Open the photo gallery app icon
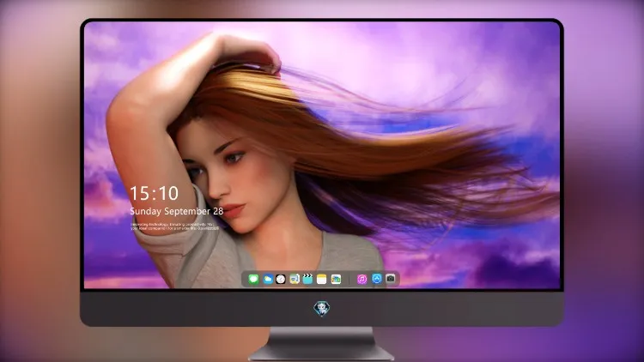Screen dimensions: 644x362 [x=336, y=279]
